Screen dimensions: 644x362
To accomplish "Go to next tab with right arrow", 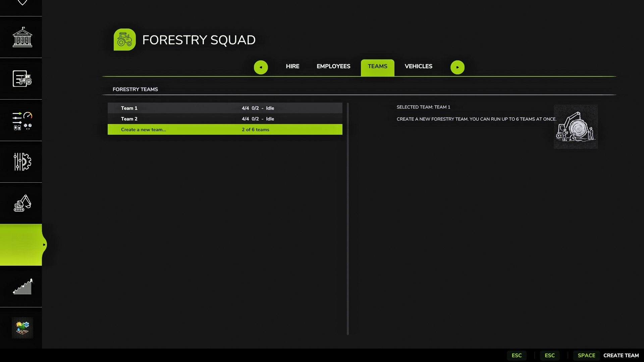I will (x=458, y=67).
